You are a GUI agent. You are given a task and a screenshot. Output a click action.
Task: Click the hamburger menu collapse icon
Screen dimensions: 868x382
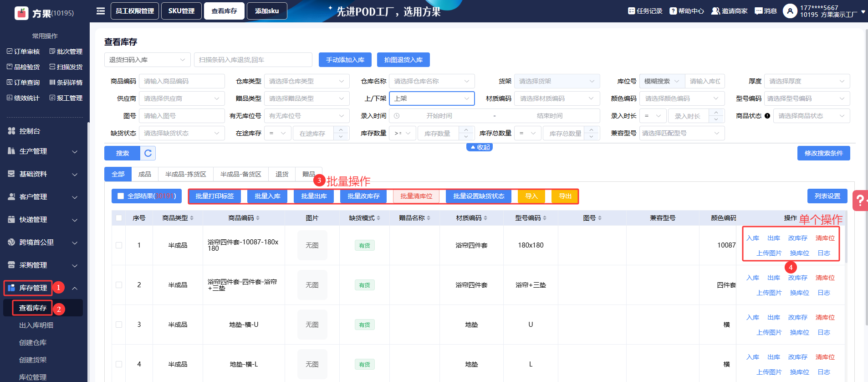coord(101,11)
